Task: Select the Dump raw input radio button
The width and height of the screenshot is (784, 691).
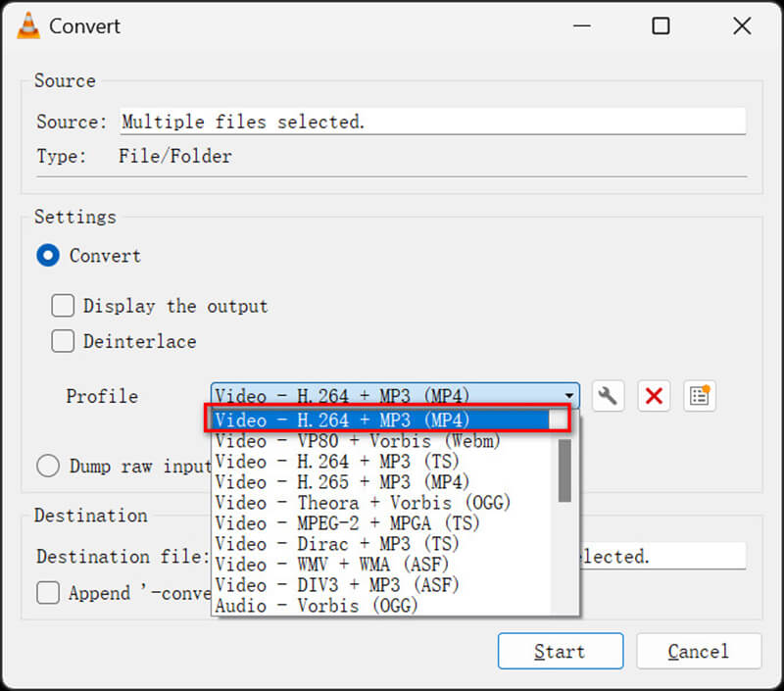Action: [x=48, y=466]
